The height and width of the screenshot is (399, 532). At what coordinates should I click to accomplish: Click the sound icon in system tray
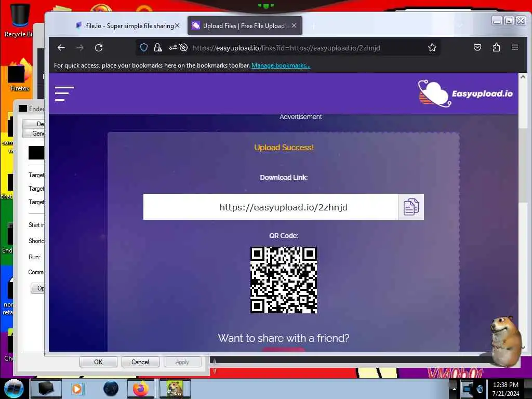[x=480, y=389]
